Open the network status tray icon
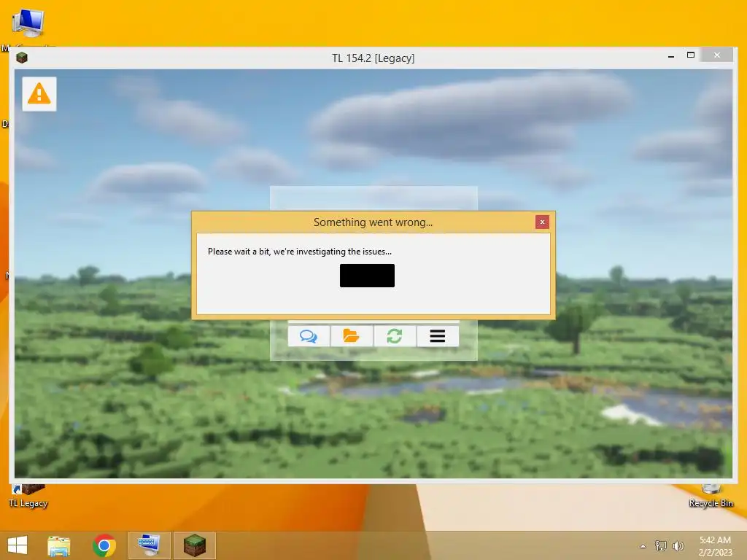This screenshot has width=747, height=560. point(660,546)
